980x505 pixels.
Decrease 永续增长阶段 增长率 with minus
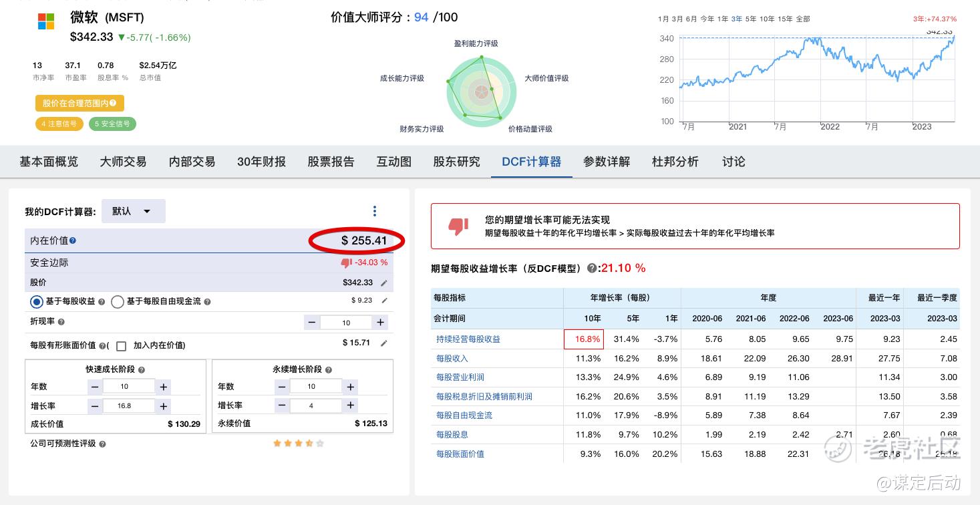[x=282, y=406]
